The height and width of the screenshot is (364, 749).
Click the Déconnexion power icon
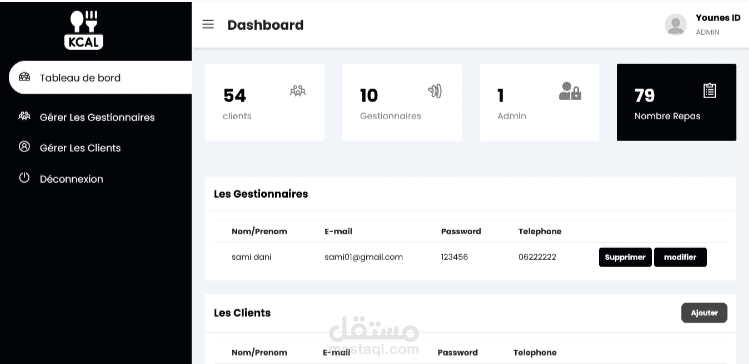click(24, 178)
